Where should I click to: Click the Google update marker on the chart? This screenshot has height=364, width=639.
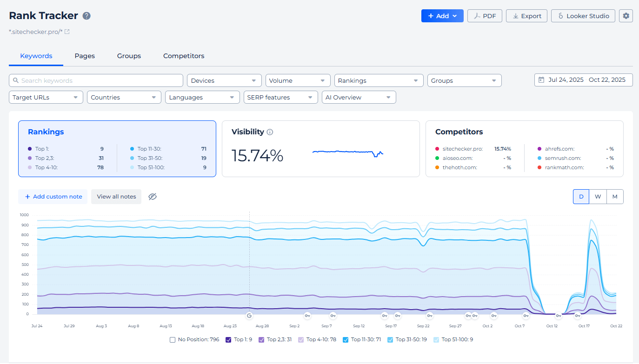(249, 316)
